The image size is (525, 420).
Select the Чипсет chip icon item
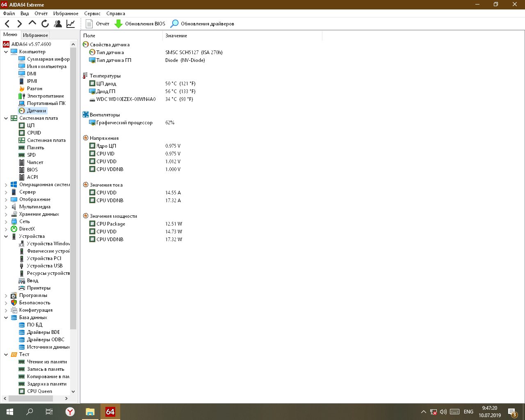(22, 162)
